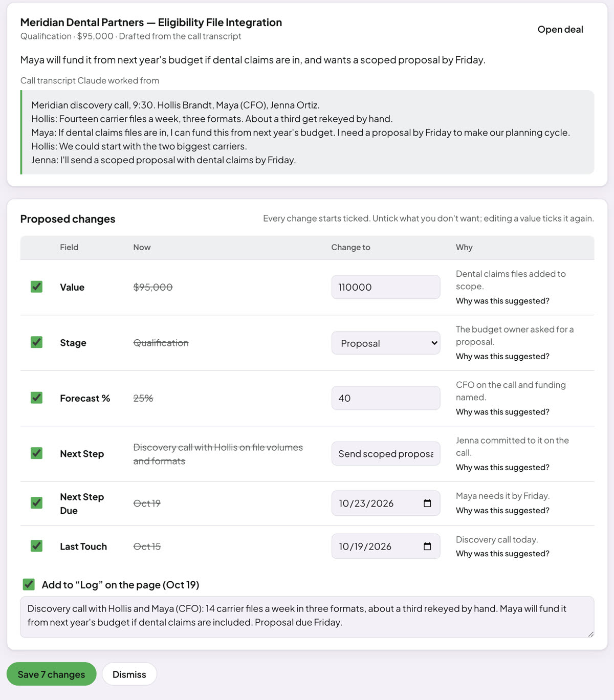Open calendar picker for Next Step Due date
The image size is (614, 700).
tap(427, 504)
